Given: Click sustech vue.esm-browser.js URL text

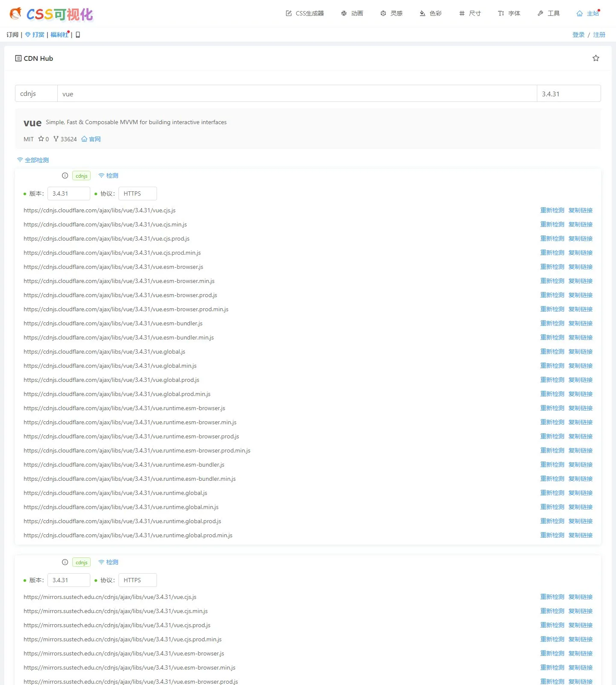Looking at the screenshot, I should click(x=124, y=653).
